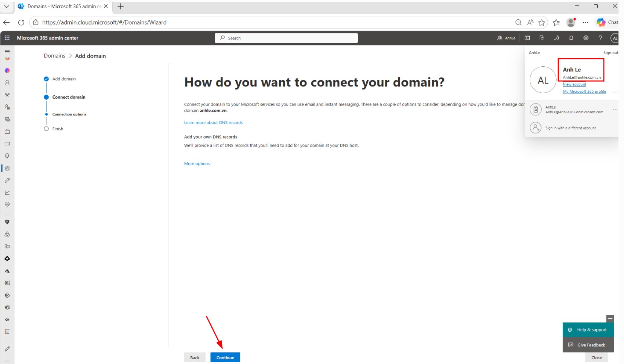Open Roles icon with person and lock
This screenshot has height=364, width=624.
click(x=7, y=107)
